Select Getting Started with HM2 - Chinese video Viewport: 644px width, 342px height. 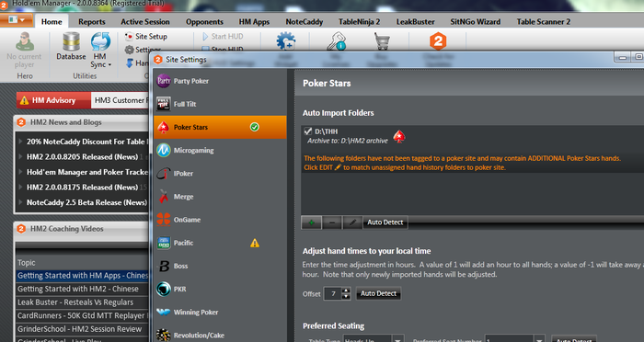pos(82,289)
